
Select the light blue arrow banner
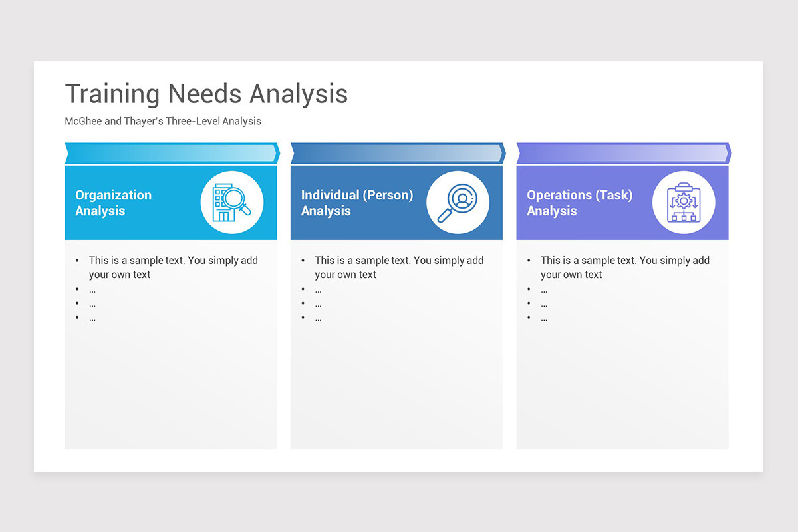pyautogui.click(x=172, y=153)
